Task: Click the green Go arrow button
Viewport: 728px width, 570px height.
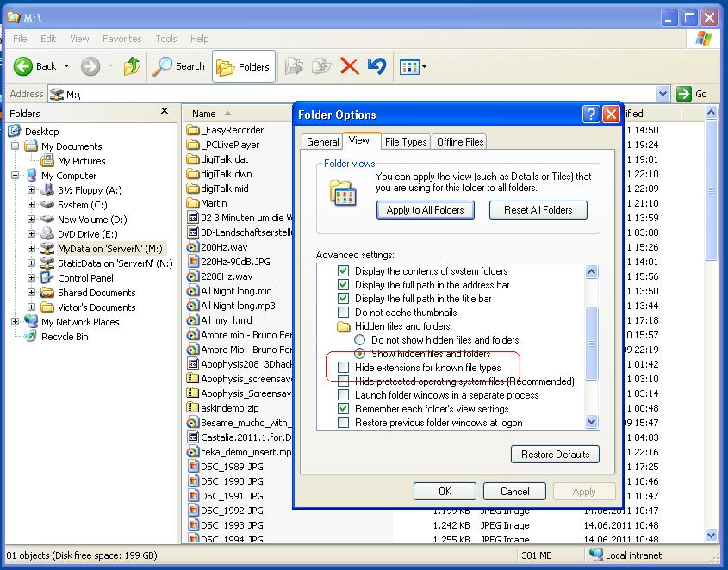Action: coord(684,94)
